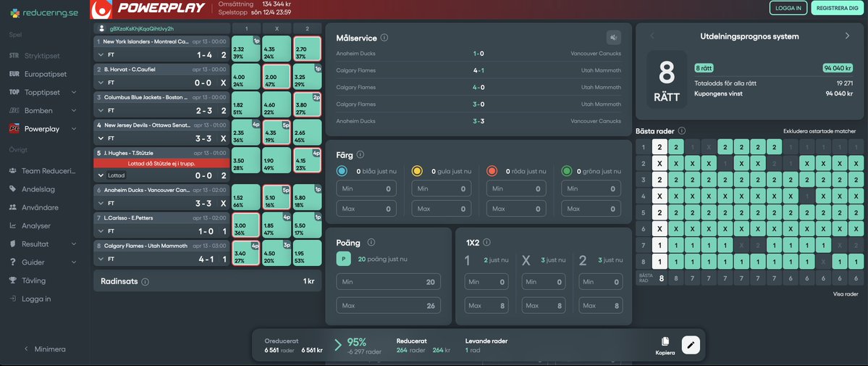Show info icon next to Färg
The image size is (868, 366).
point(361,154)
